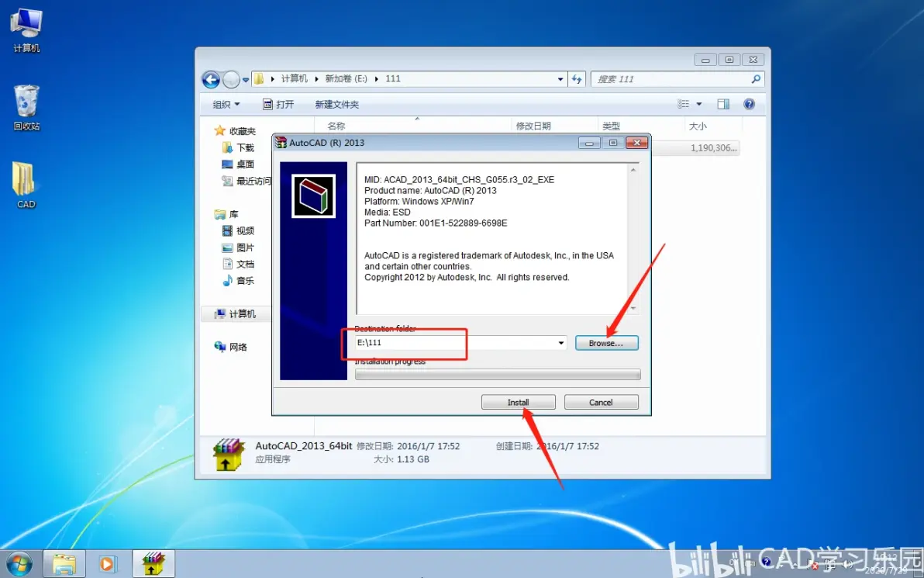
Task: Go forward in the Explorer window
Action: [x=231, y=79]
